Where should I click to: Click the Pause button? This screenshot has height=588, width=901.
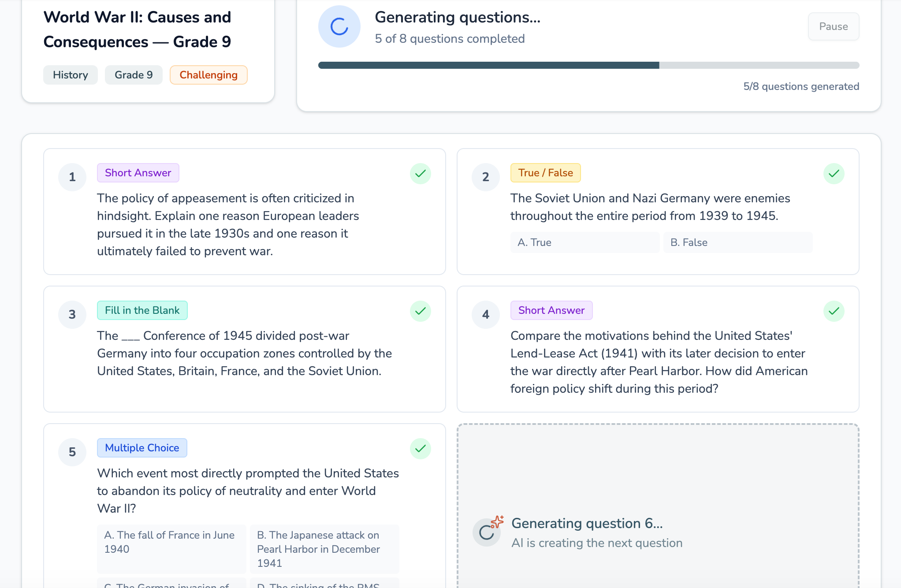pos(833,26)
